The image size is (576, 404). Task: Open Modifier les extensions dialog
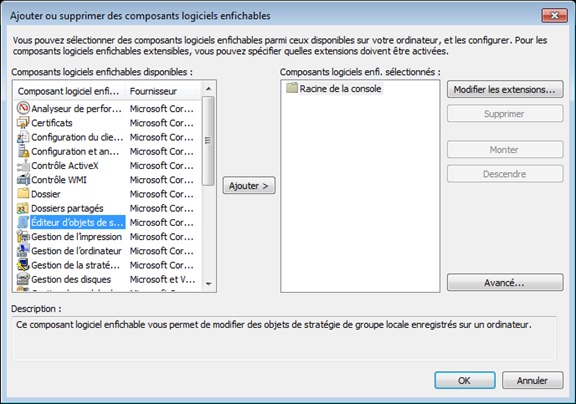pyautogui.click(x=505, y=89)
